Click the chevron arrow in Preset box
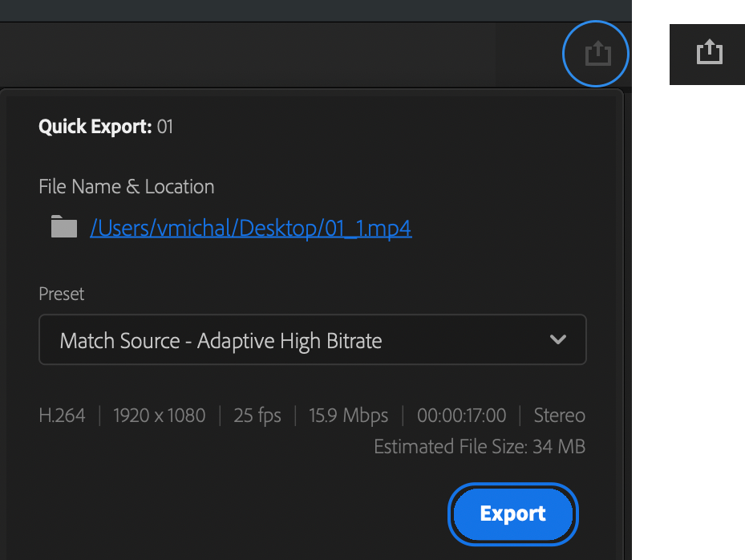 [x=558, y=339]
